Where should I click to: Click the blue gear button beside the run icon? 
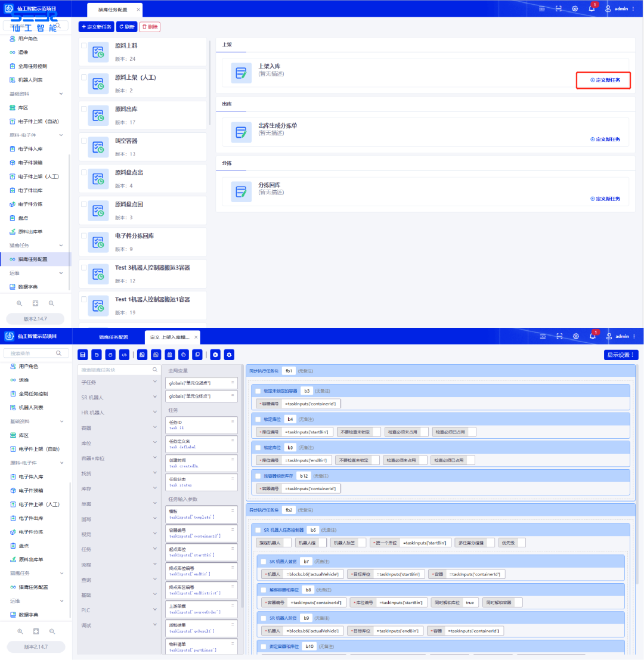tap(229, 355)
